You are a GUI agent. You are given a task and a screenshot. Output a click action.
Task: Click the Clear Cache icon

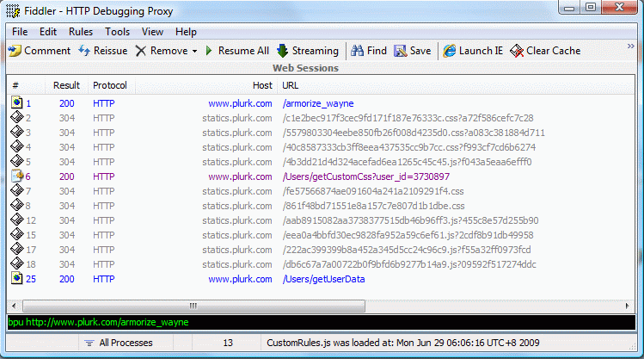[x=517, y=51]
